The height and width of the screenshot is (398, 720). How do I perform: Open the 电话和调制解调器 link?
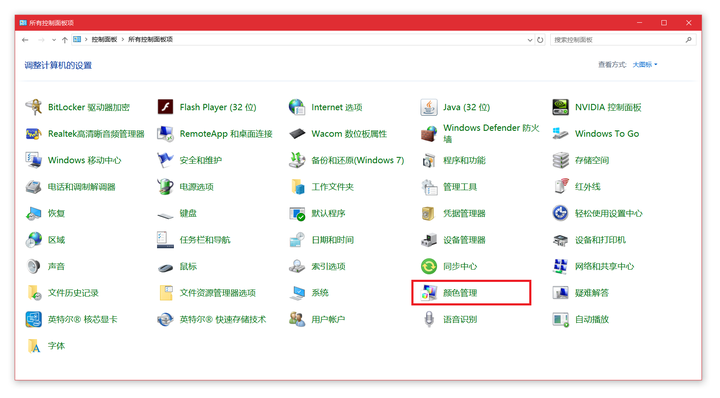click(82, 187)
